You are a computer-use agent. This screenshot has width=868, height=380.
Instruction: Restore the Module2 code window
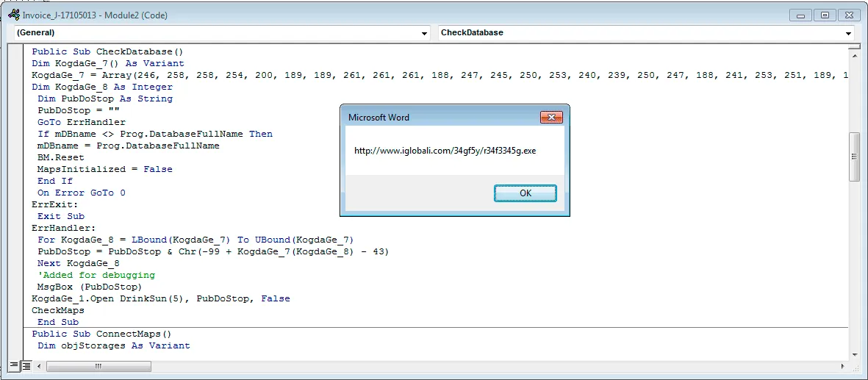825,15
